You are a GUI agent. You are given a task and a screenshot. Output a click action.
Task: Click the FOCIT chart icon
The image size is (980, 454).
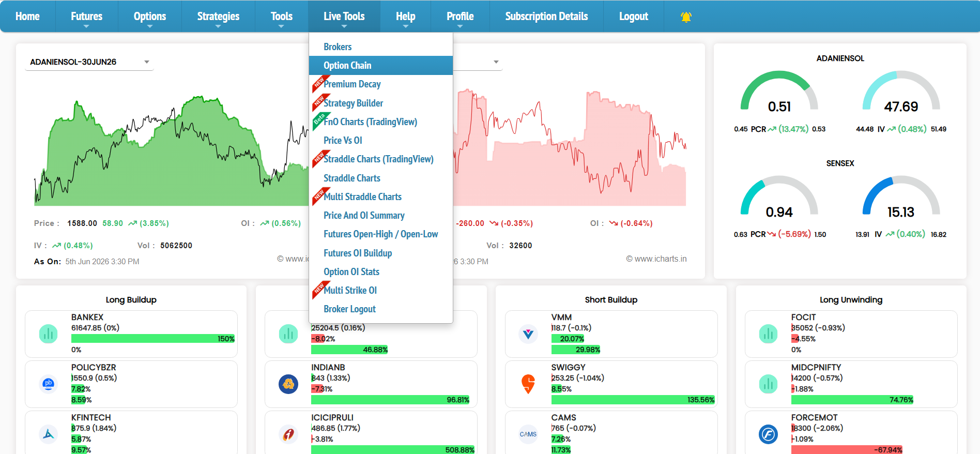[768, 334]
